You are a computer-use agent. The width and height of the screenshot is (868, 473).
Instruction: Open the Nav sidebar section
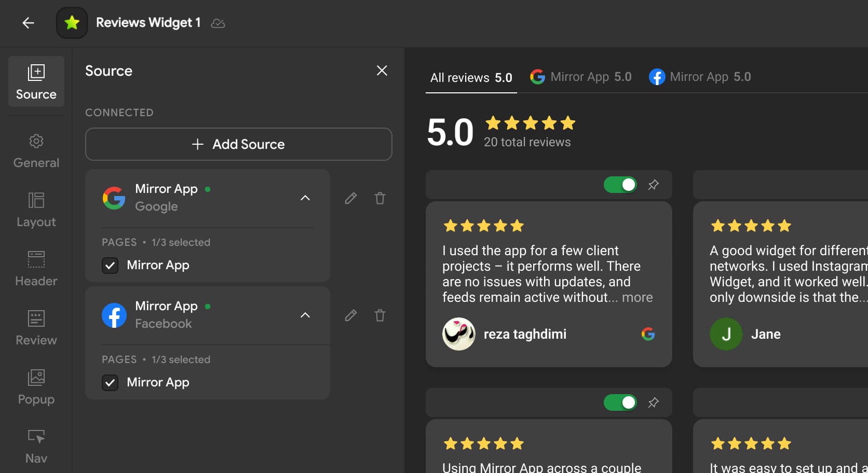(36, 447)
